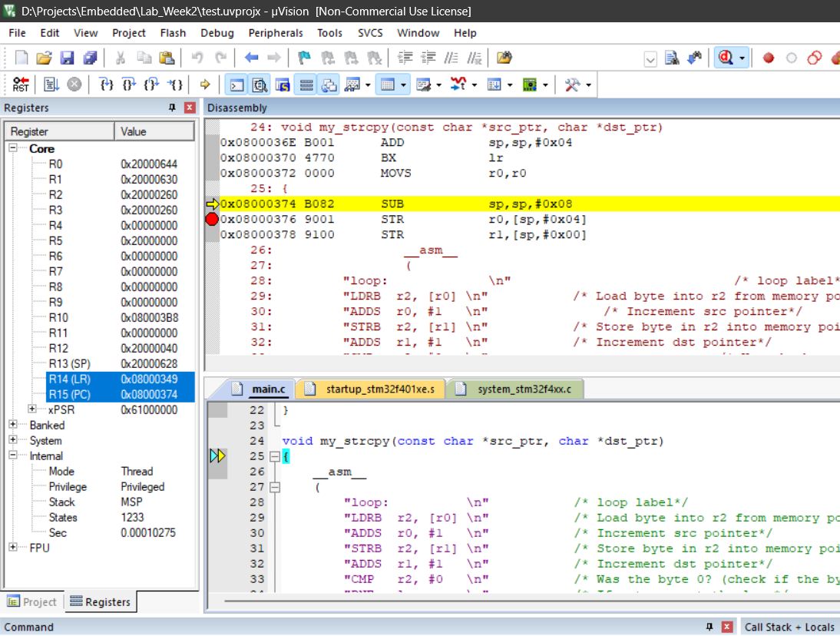
Task: Collapse the Core register group
Action: coord(13,148)
